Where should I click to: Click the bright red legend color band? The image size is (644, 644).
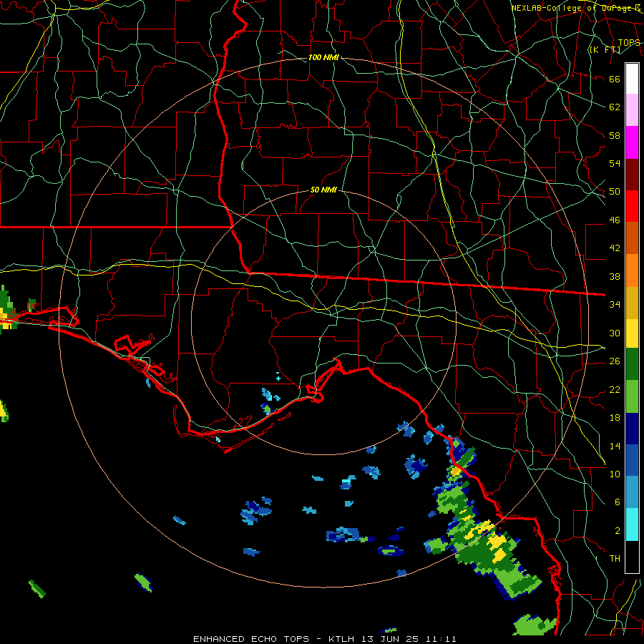click(x=632, y=206)
